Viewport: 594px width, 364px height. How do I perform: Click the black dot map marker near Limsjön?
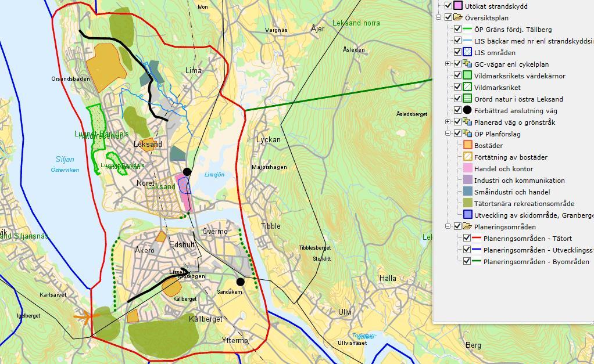(x=187, y=172)
